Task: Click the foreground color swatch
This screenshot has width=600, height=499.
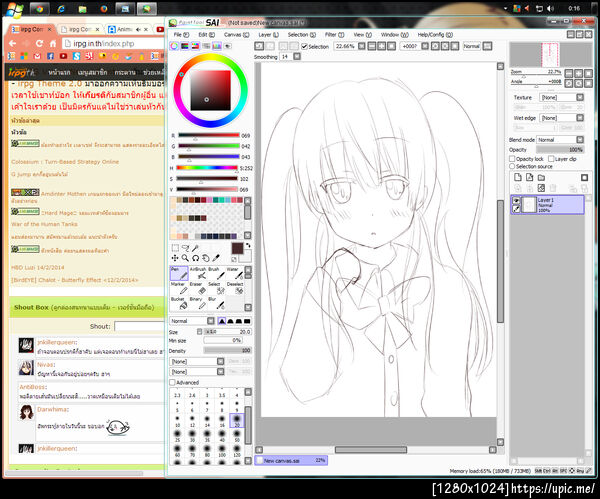Action: pos(237,248)
